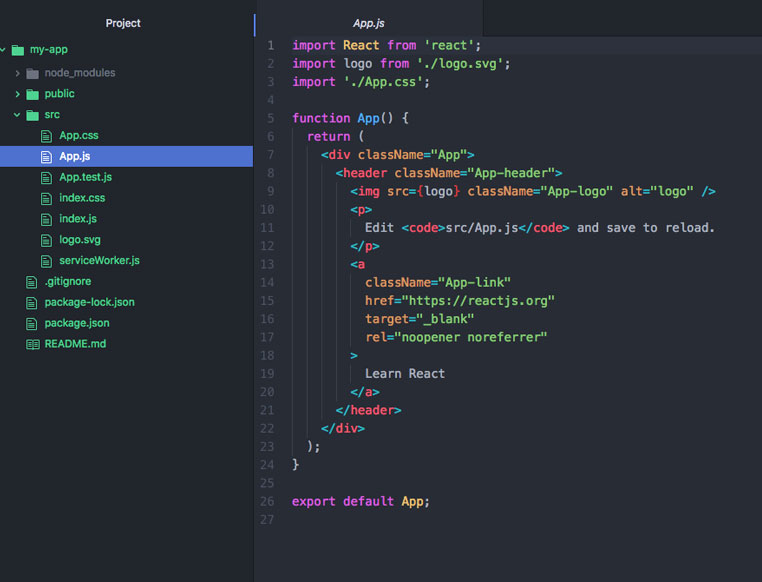Screen dimensions: 762x582
Task: Click line number 13 in the gutter
Action: (x=267, y=264)
